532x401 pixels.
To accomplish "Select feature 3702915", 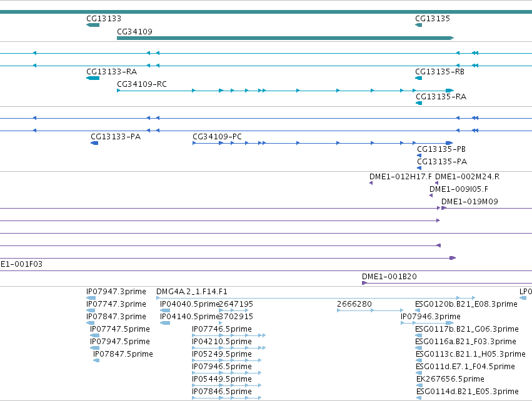I will pos(236,317).
